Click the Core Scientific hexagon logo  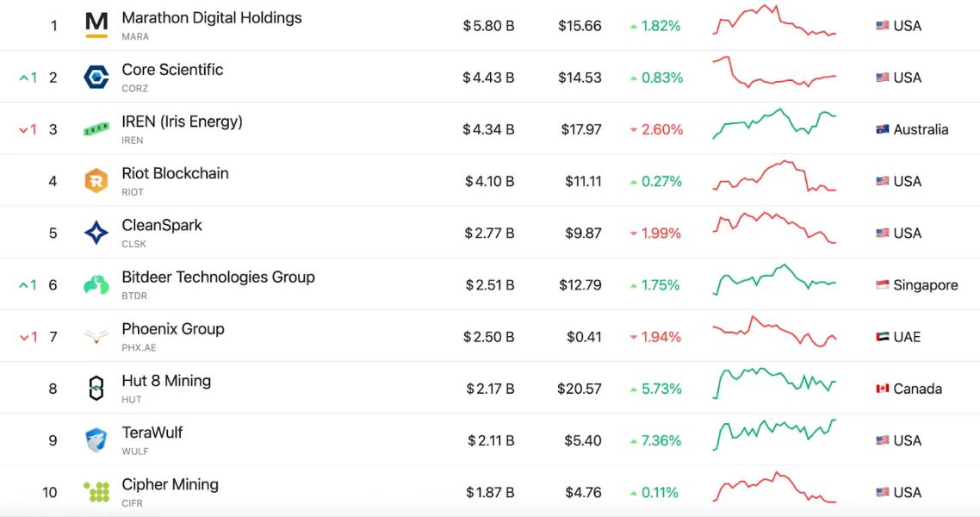[x=96, y=78]
